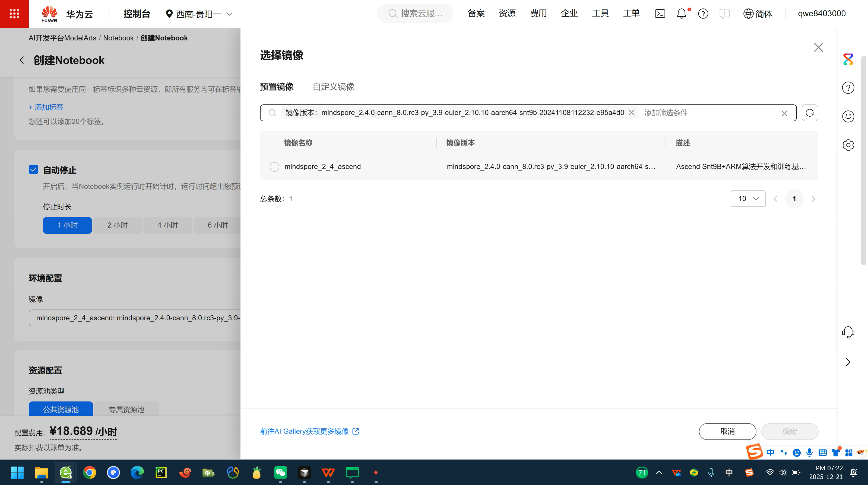Remove the image version filter tag
The image size is (868, 485).
[631, 113]
